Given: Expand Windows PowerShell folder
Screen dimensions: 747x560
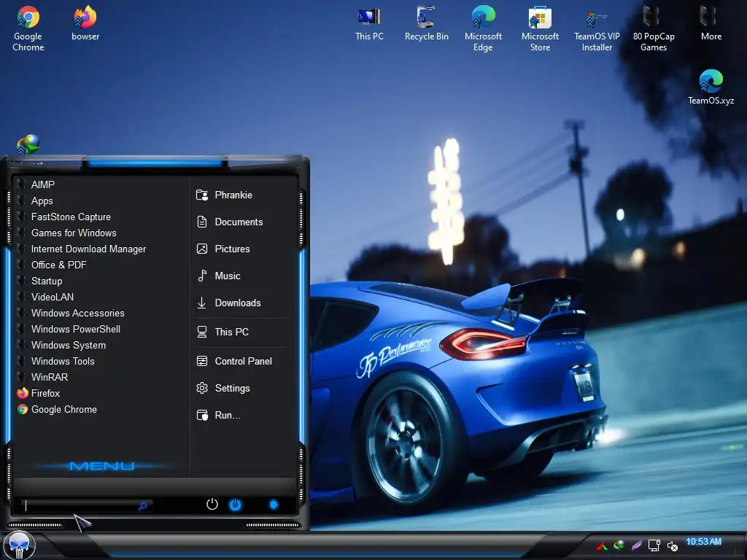Looking at the screenshot, I should coord(100,329).
